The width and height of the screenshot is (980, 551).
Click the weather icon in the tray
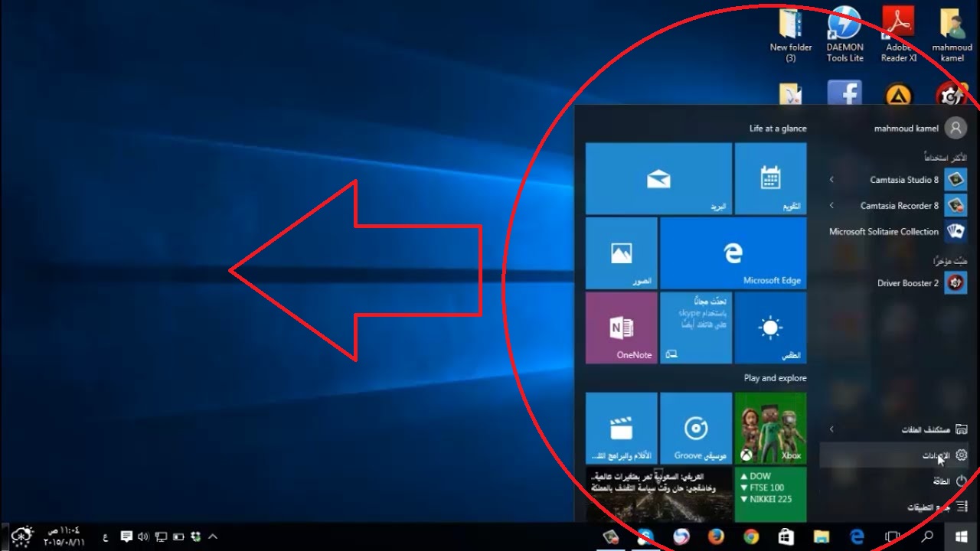(22, 536)
